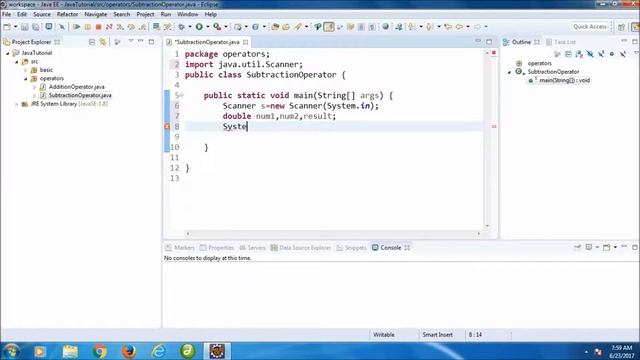The width and height of the screenshot is (640, 360).
Task: Click the Open Type folder icon
Action: click(275, 27)
